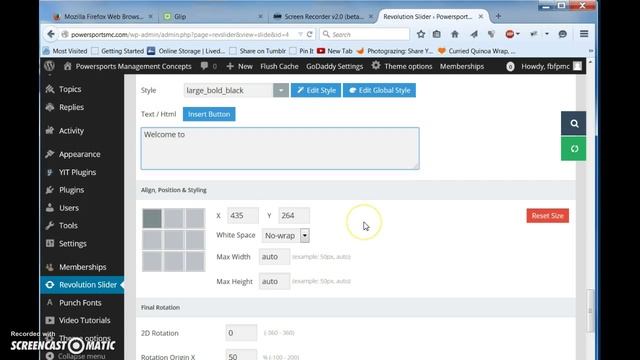Click the red Adblock toolbar icon
The height and width of the screenshot is (360, 640).
pos(509,34)
